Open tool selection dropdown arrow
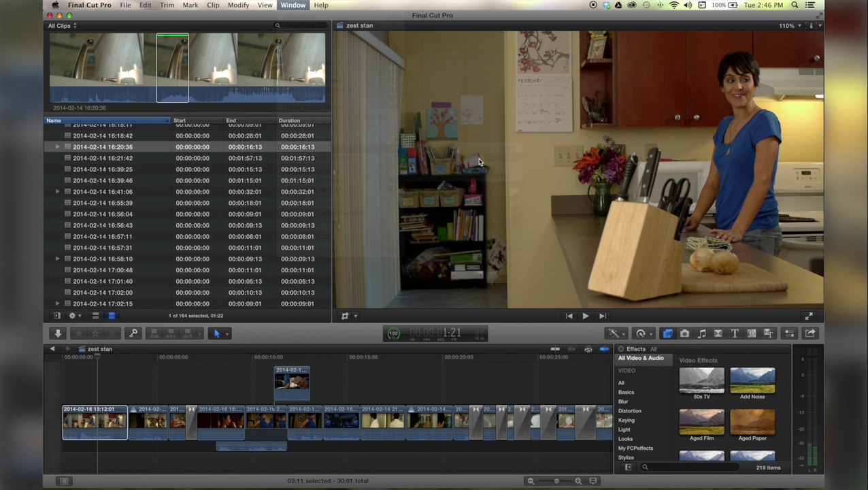This screenshot has height=490, width=868. (x=227, y=333)
